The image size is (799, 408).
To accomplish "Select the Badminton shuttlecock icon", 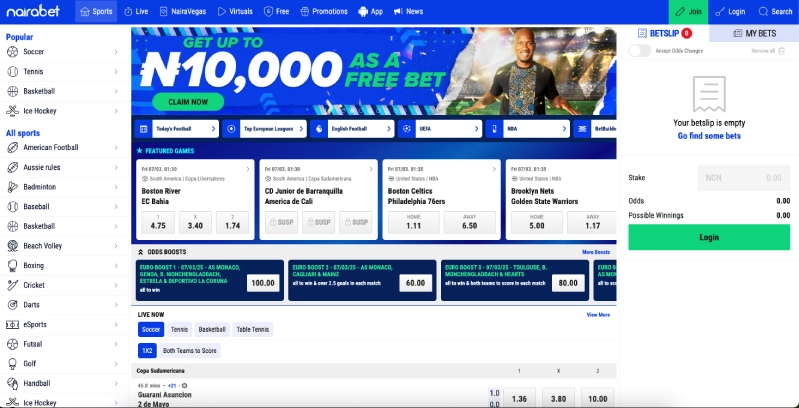I will (13, 187).
